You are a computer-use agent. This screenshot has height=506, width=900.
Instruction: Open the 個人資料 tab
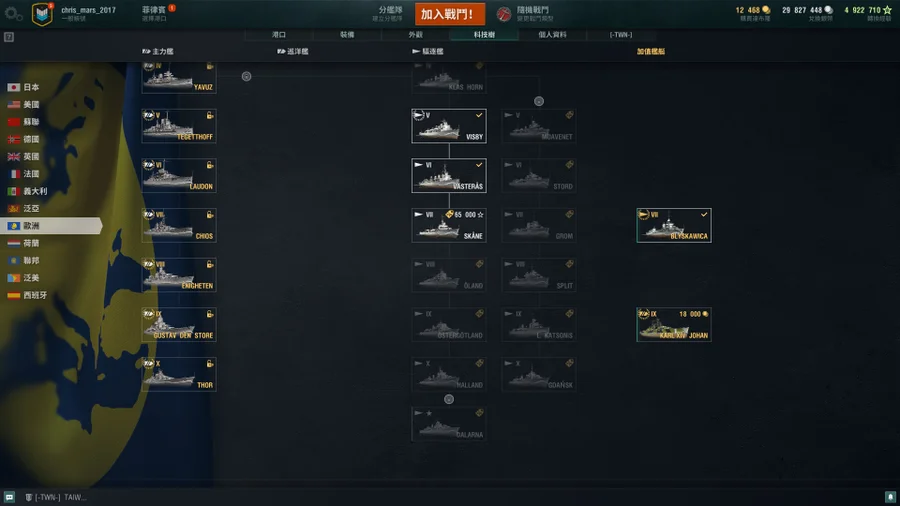click(x=552, y=34)
